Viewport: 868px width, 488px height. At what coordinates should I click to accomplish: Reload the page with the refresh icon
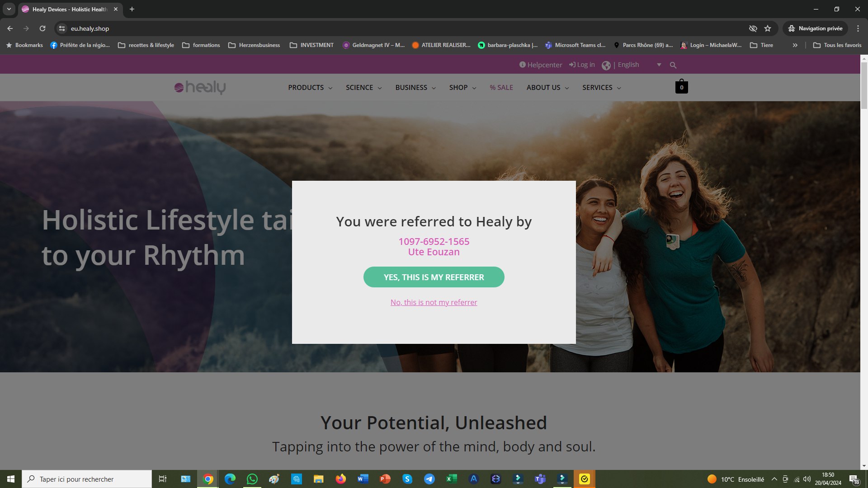pos(42,28)
